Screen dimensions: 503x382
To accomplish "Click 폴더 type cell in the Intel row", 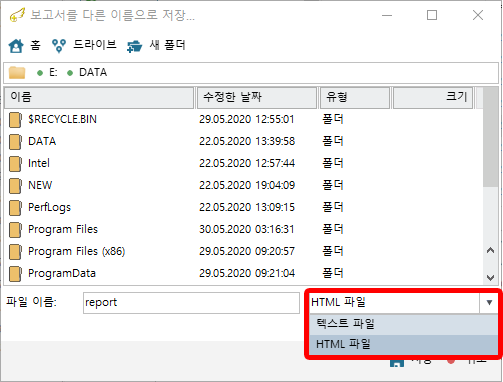I will pos(333,163).
